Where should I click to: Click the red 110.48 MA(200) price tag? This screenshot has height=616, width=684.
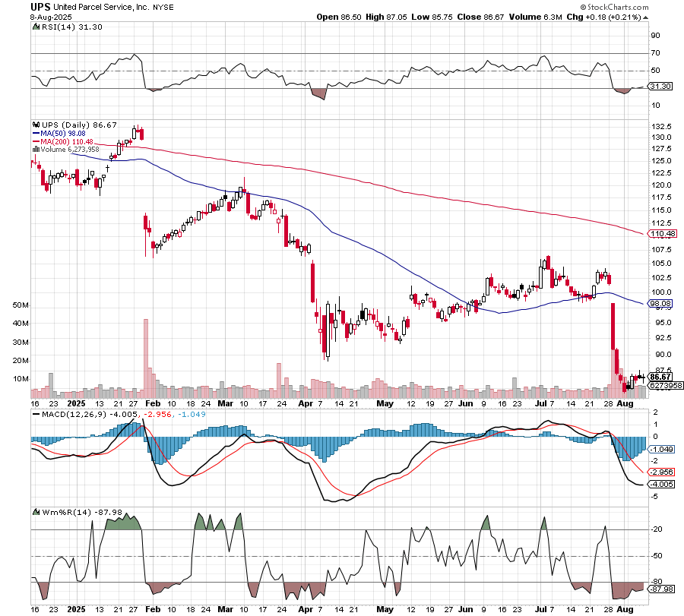(663, 234)
